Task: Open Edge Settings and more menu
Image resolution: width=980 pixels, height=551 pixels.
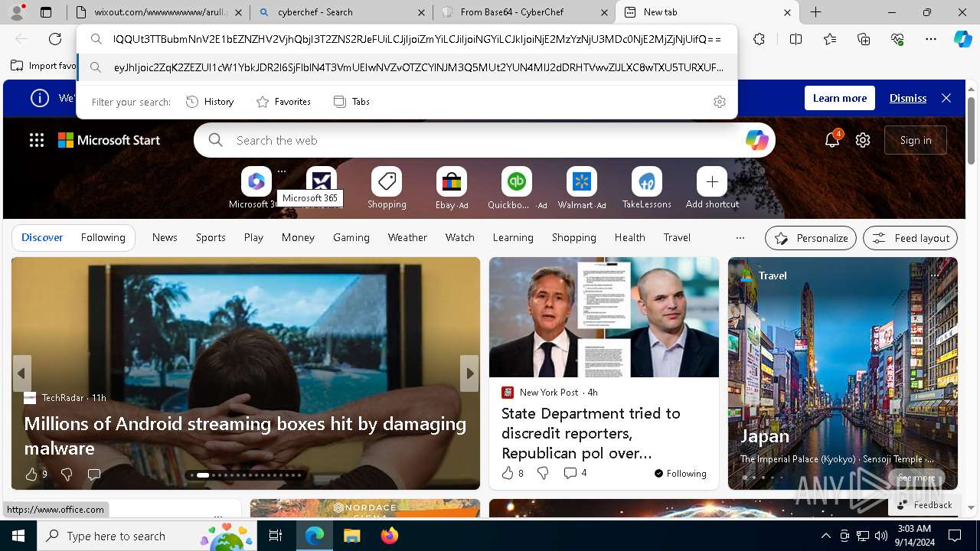Action: coord(931,39)
